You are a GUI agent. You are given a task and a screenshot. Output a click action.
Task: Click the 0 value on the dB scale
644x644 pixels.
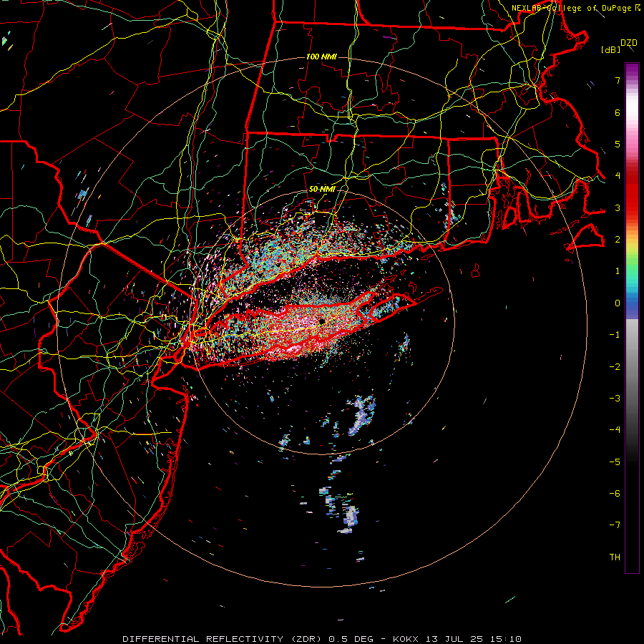[x=618, y=303]
